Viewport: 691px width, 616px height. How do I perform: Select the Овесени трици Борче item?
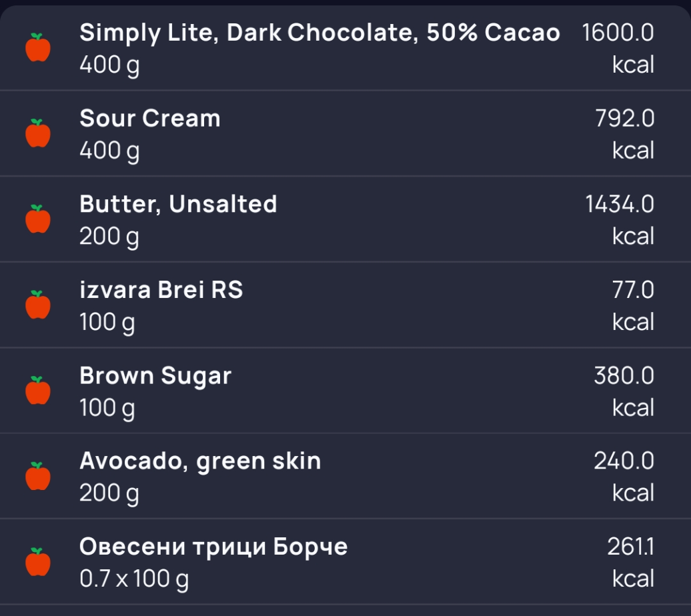click(213, 547)
